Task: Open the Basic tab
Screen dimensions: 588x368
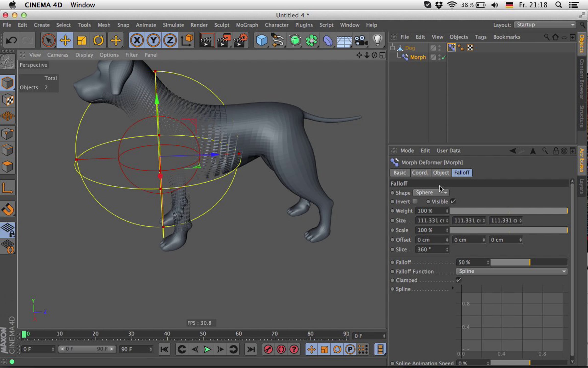Action: [x=400, y=173]
